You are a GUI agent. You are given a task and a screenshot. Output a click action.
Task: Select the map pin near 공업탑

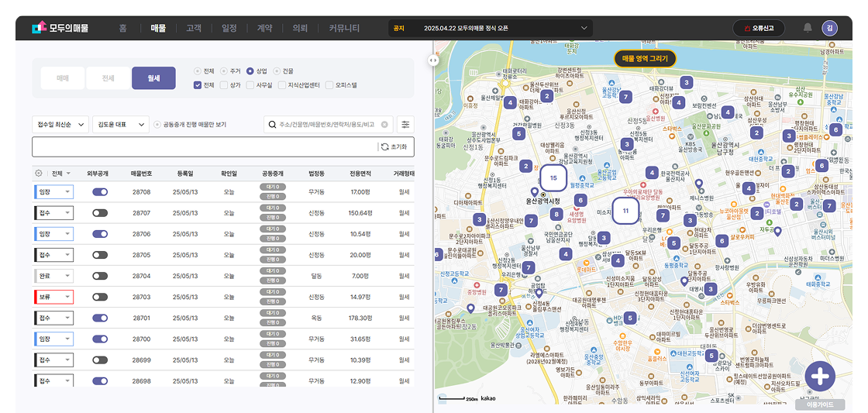(x=539, y=293)
